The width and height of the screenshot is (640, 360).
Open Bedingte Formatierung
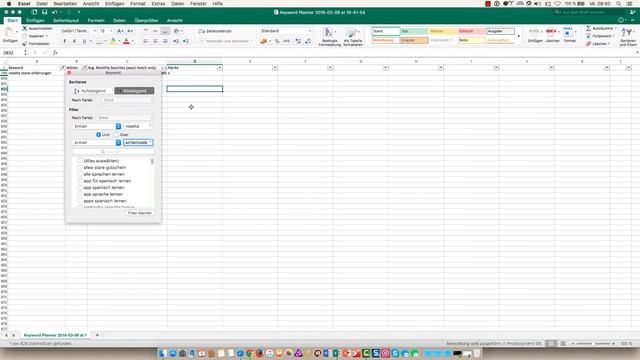pos(329,37)
